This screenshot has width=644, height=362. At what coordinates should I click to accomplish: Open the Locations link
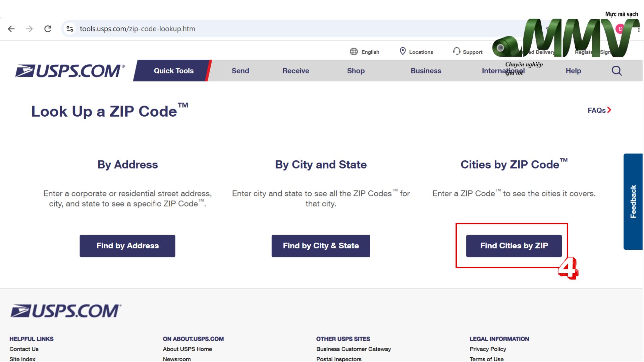[x=421, y=52]
